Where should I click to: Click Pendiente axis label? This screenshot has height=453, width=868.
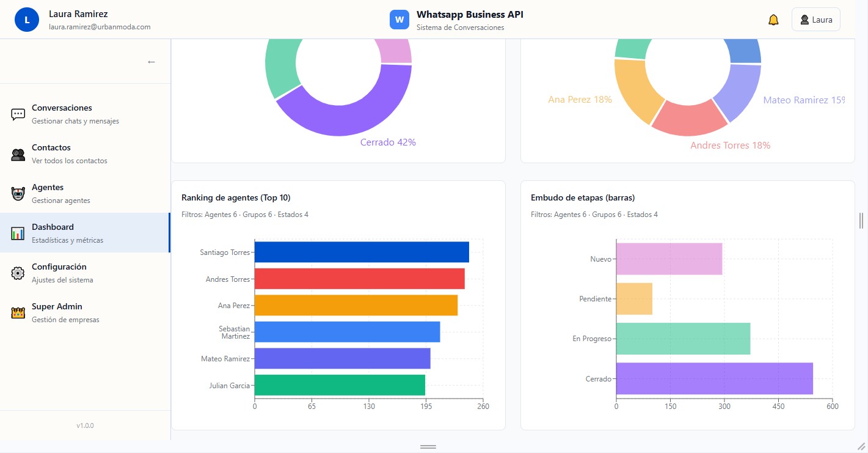(x=595, y=299)
